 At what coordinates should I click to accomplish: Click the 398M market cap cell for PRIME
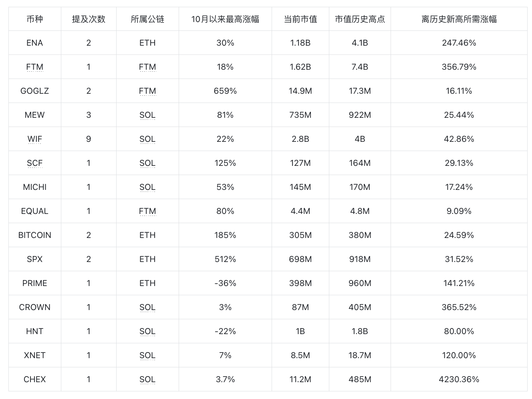pyautogui.click(x=300, y=283)
